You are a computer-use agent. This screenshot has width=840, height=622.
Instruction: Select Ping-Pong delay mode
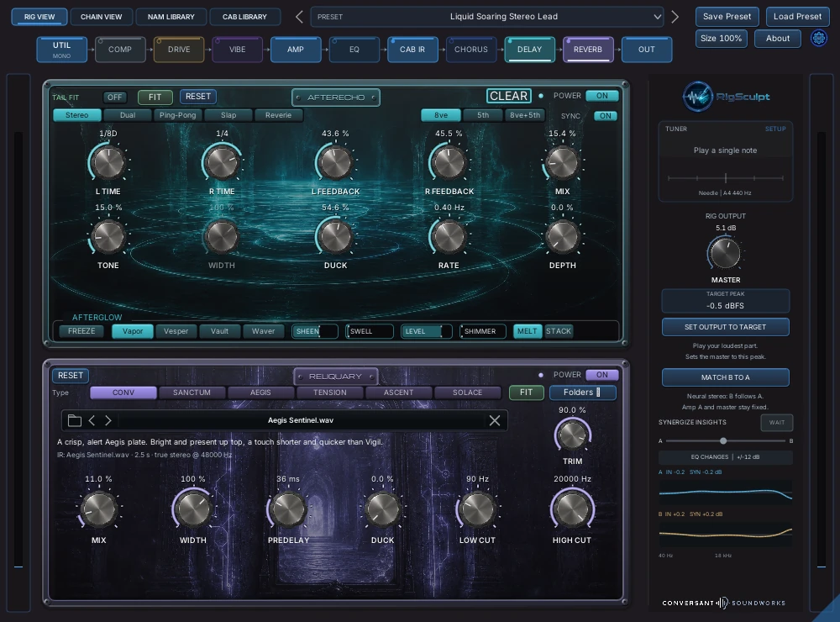(177, 115)
